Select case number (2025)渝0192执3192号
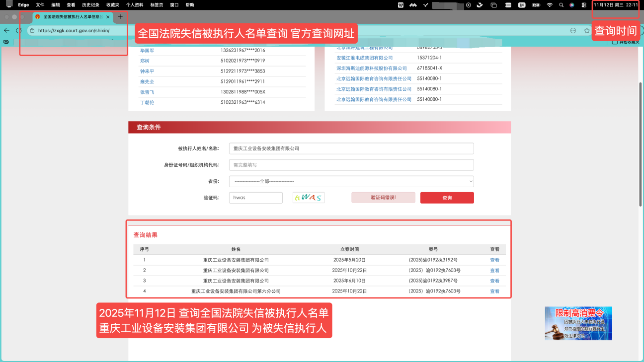This screenshot has width=644, height=362. (x=433, y=260)
